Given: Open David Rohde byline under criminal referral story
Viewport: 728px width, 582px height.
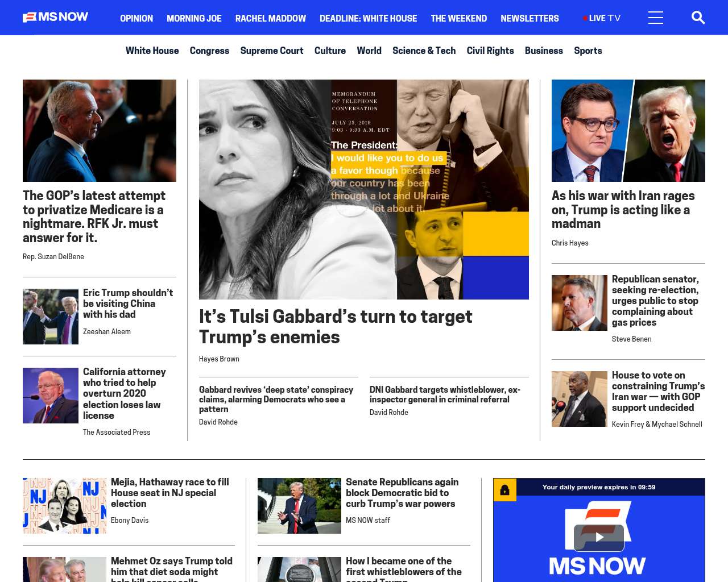Looking at the screenshot, I should (389, 413).
